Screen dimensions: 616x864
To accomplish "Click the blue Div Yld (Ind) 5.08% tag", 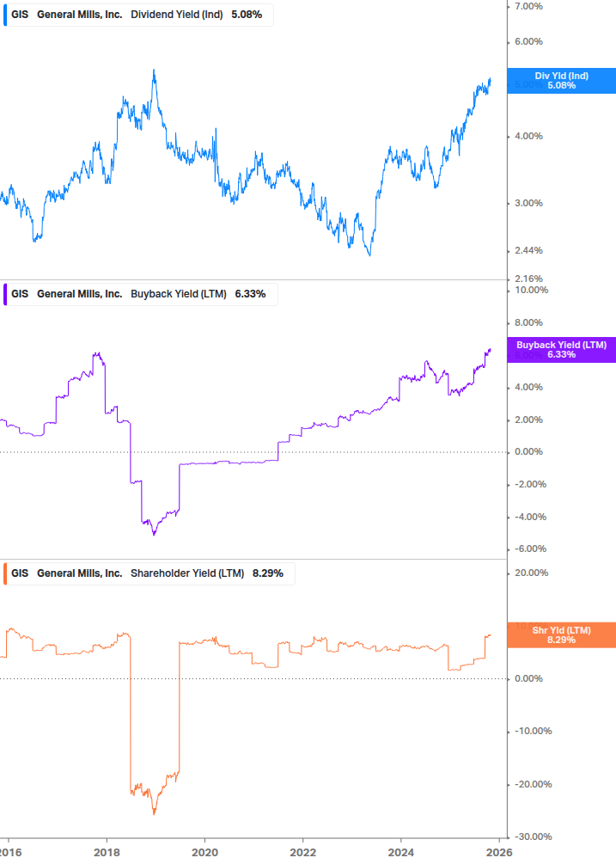I will [562, 81].
